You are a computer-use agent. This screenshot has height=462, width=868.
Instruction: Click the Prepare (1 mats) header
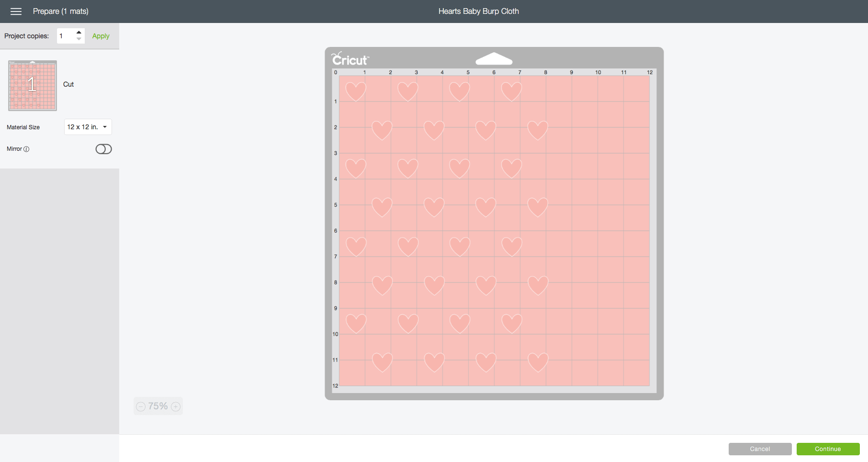[61, 11]
